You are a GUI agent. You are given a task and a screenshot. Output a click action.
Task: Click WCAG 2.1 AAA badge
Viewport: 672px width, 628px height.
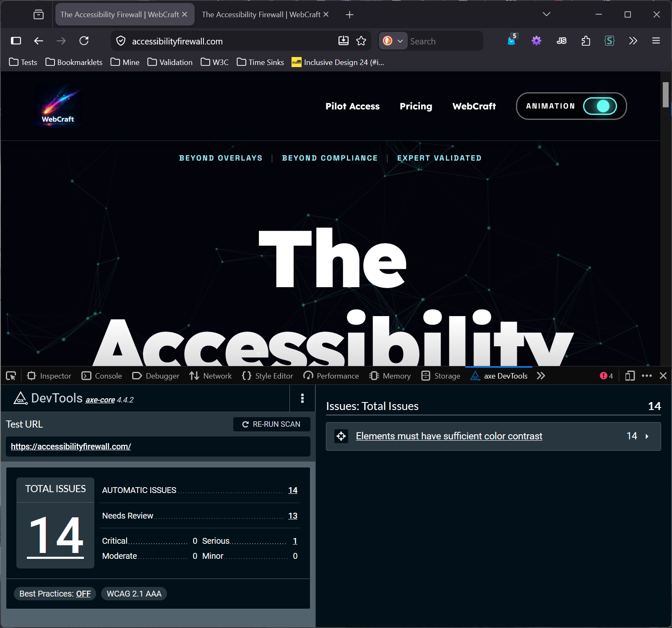pos(134,594)
